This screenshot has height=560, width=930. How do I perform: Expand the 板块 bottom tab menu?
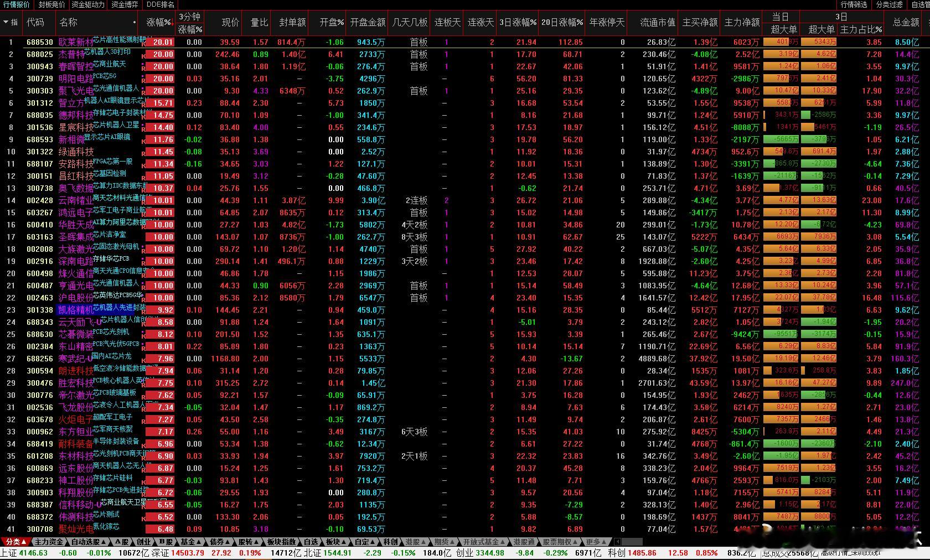click(335, 542)
